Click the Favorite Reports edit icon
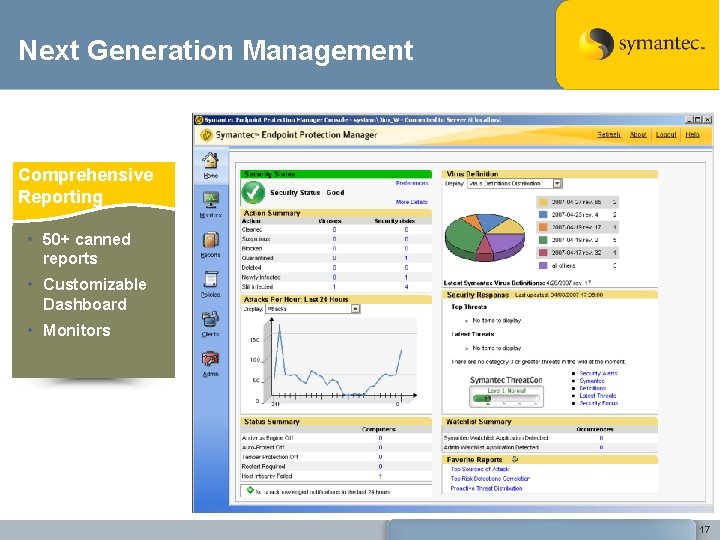This screenshot has width=720, height=540. click(515, 459)
